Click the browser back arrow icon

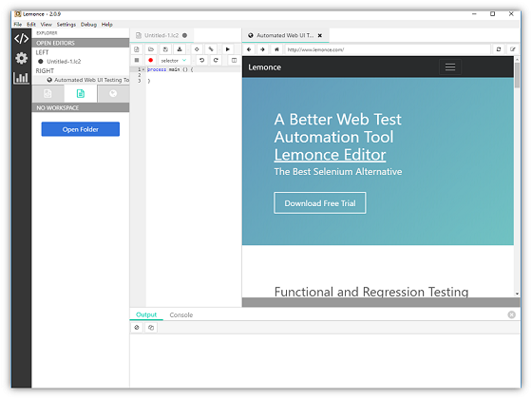coord(249,49)
